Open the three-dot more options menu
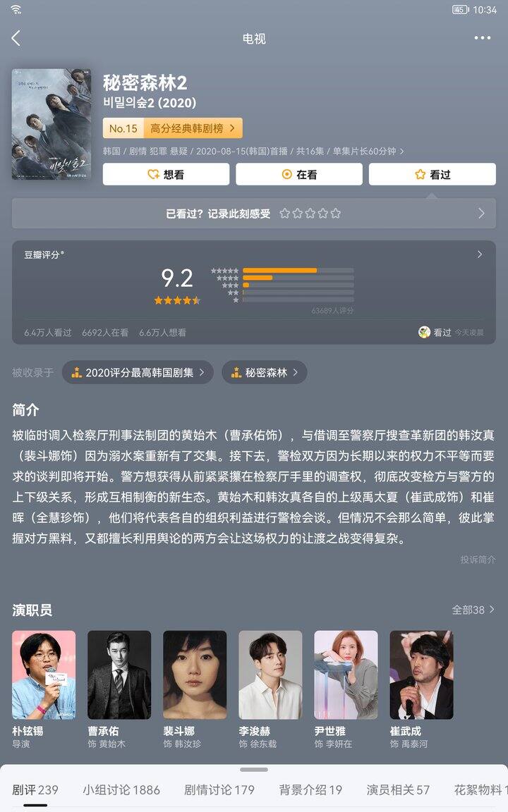 click(x=482, y=38)
